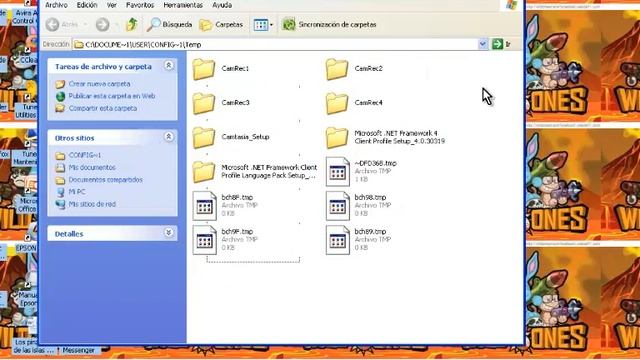Select the ~DFD368.tmp file icon
This screenshot has height=360, width=640.
point(338,172)
